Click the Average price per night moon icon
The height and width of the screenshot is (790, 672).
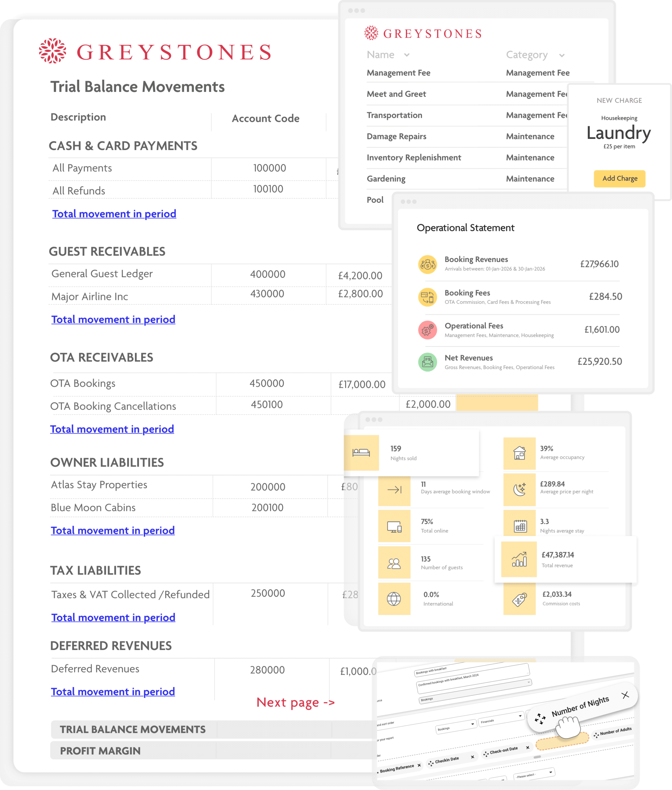click(x=520, y=490)
